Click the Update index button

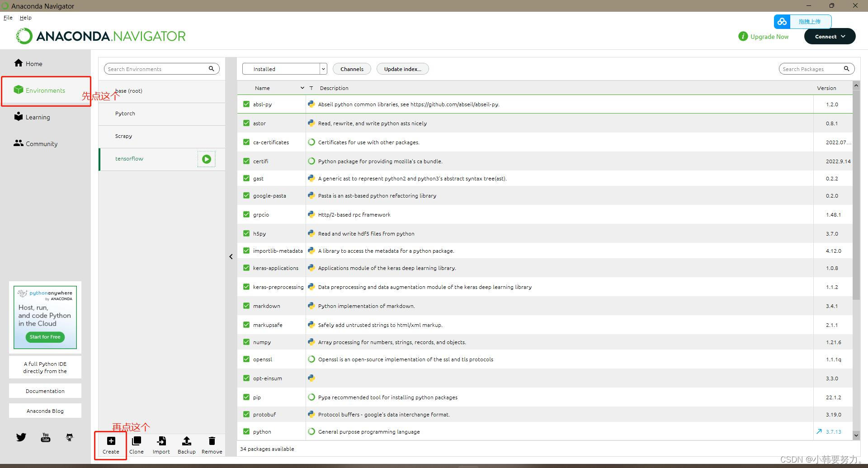pyautogui.click(x=402, y=69)
